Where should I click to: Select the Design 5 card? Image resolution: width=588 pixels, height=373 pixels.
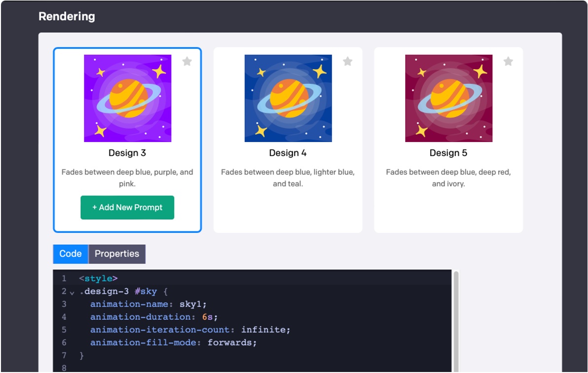coord(448,212)
